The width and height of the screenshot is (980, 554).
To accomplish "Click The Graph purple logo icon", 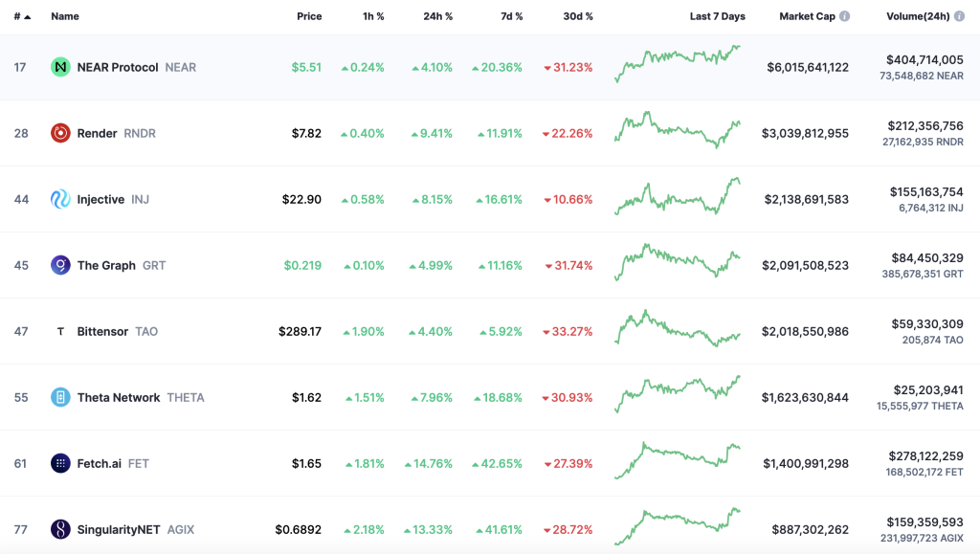I will click(x=60, y=265).
